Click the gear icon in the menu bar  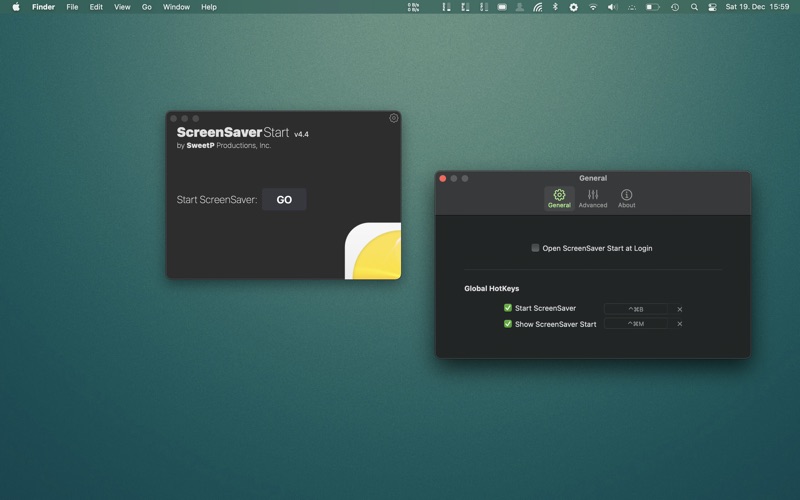click(573, 7)
